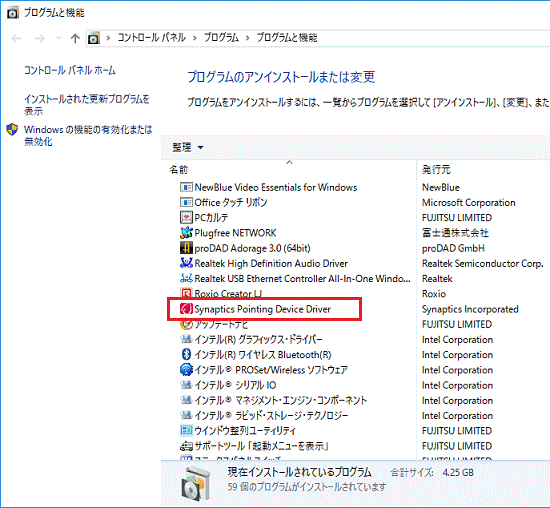Click インテル(R) グラフィックス・ドライバー icon
Screen dimensions: 550x508
point(186,339)
